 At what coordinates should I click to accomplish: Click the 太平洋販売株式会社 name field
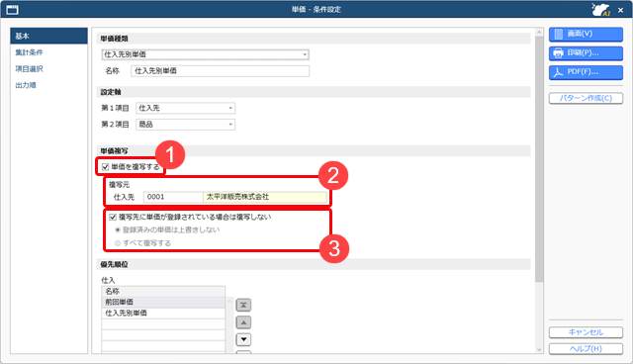tap(265, 197)
